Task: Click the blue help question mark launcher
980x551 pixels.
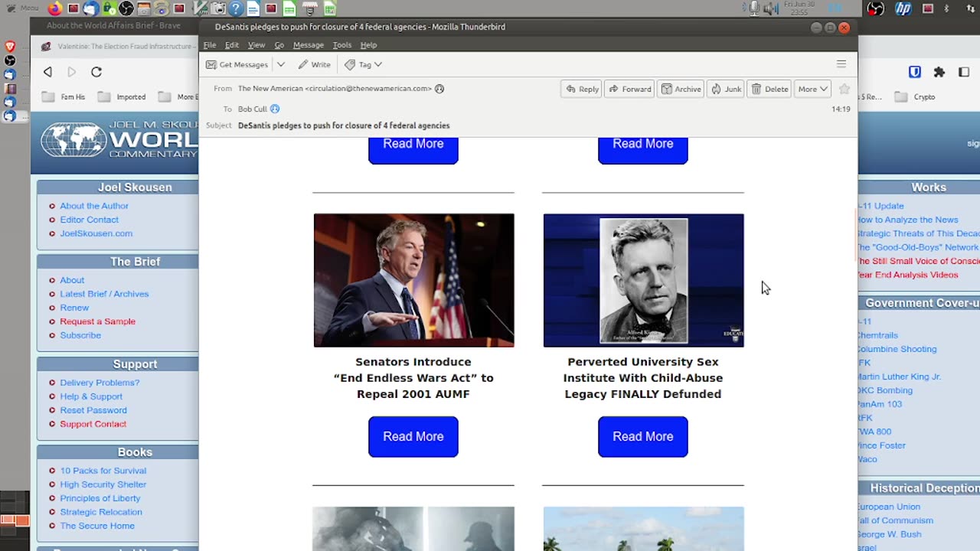Action: (236, 8)
